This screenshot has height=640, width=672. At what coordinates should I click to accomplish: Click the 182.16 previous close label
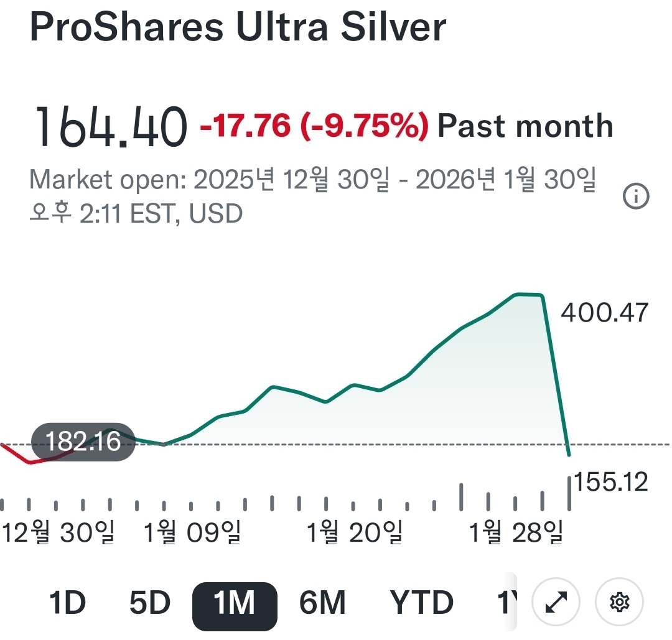83,442
